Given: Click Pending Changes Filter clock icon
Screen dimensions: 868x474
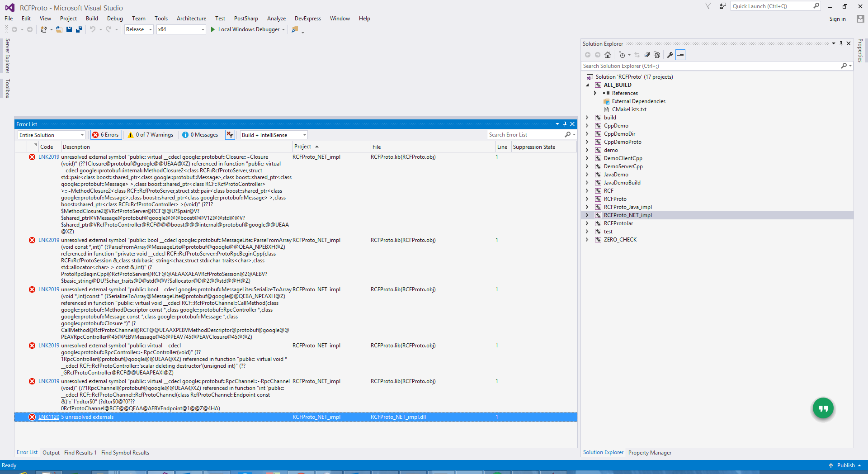Looking at the screenshot, I should 622,55.
